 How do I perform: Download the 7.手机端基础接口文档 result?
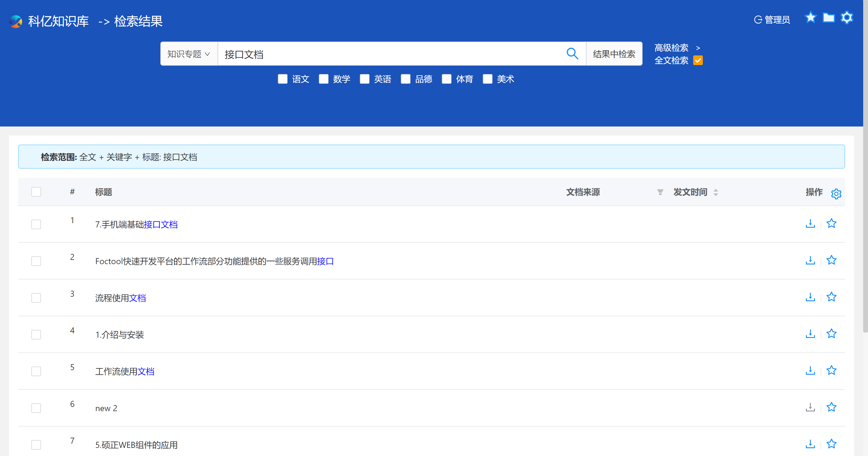tap(810, 223)
